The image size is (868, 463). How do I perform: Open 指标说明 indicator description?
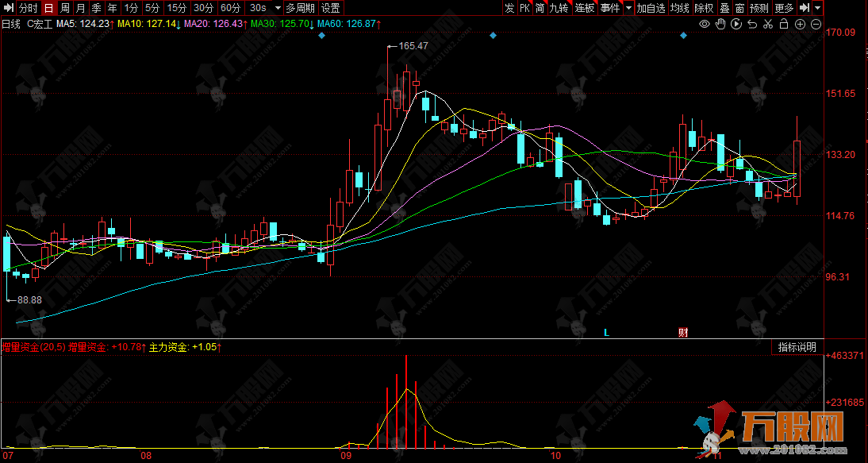point(797,347)
